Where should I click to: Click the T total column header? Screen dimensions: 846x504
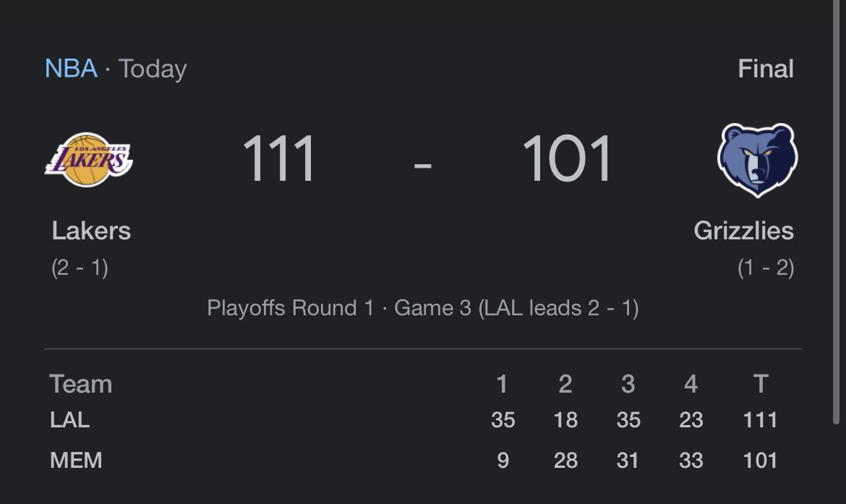pyautogui.click(x=760, y=384)
